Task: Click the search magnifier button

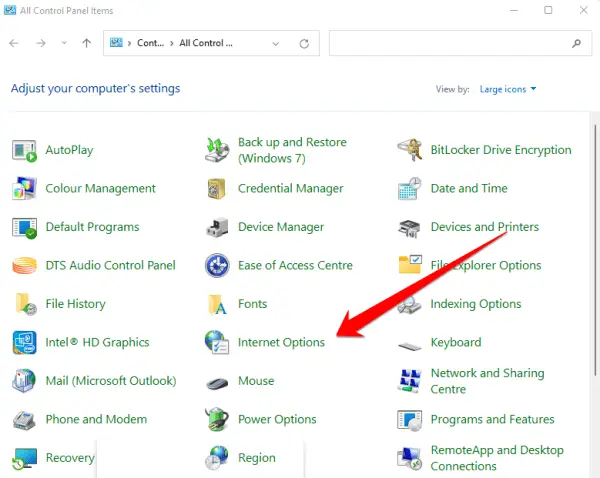Action: tap(576, 44)
